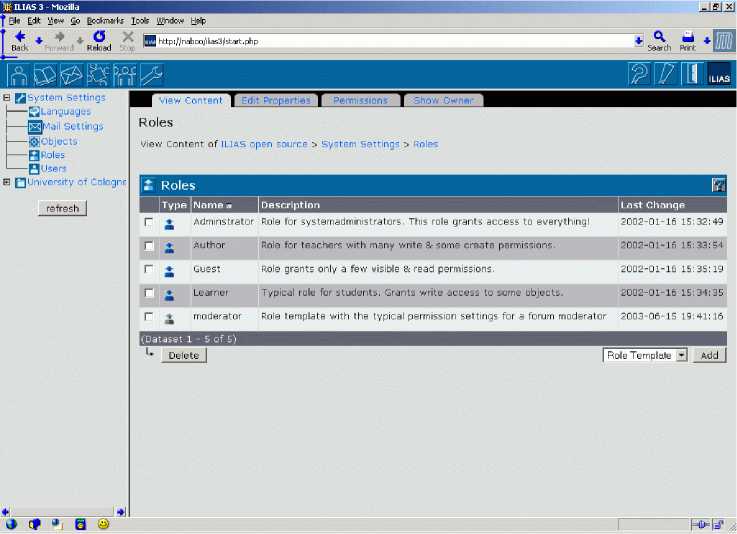Click the refresh button in the sidebar
737x534 pixels.
click(63, 208)
